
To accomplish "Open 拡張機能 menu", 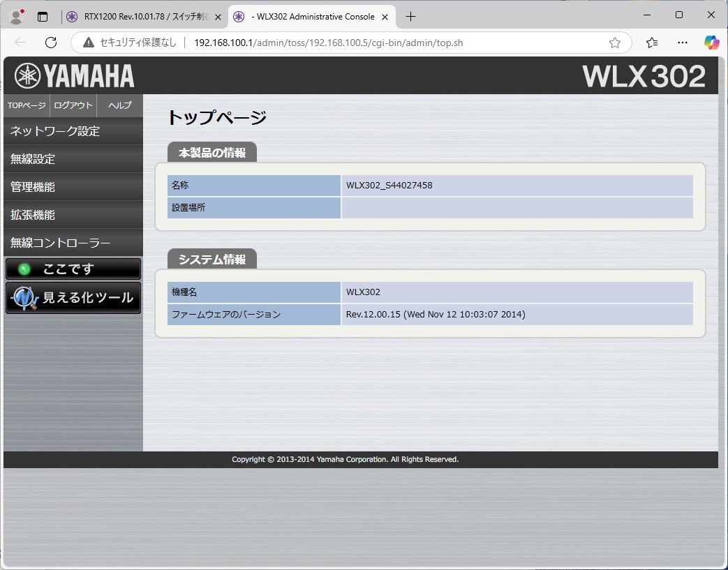I will click(73, 214).
